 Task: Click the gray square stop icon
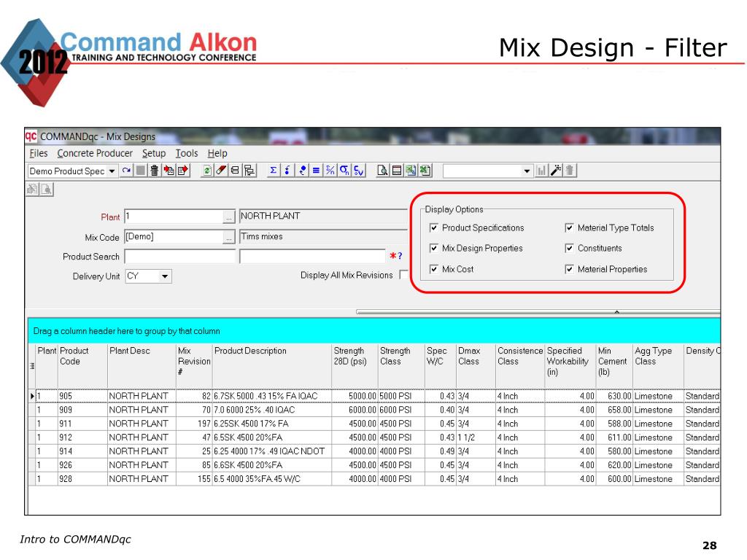click(141, 171)
